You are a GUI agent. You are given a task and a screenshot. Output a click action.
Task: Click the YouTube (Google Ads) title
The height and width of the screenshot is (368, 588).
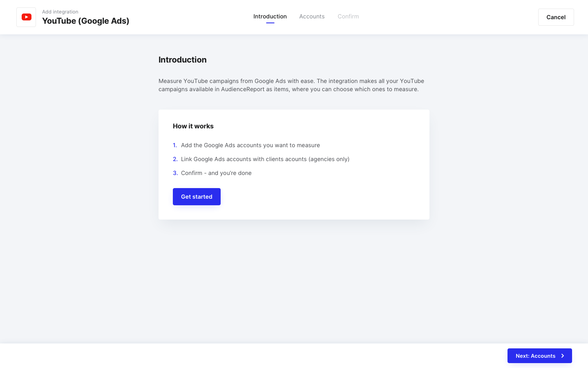tap(85, 21)
